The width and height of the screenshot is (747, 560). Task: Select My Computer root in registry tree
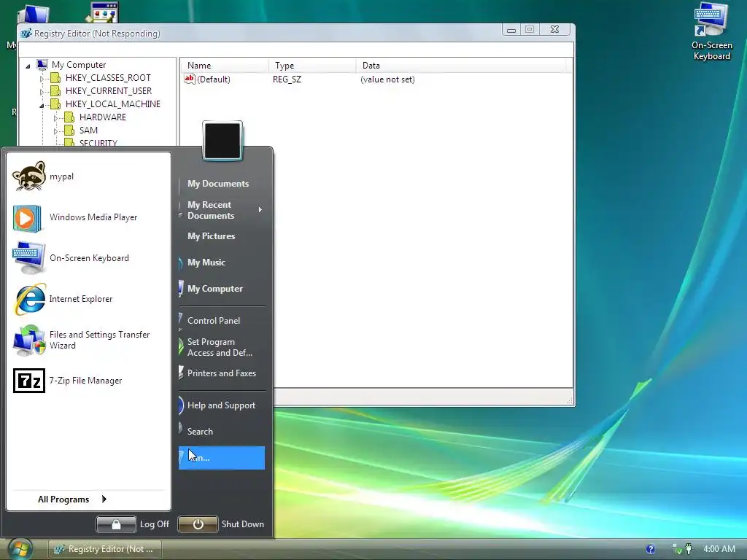79,65
